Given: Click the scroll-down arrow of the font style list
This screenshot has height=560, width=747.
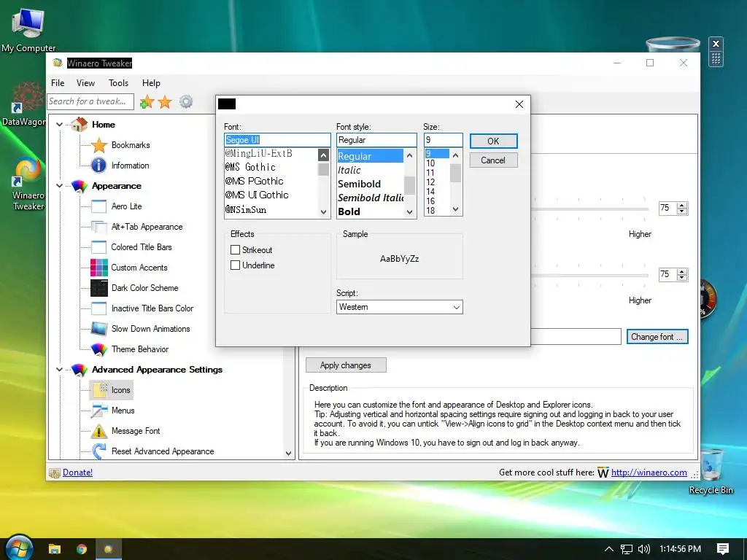Looking at the screenshot, I should click(x=409, y=212).
